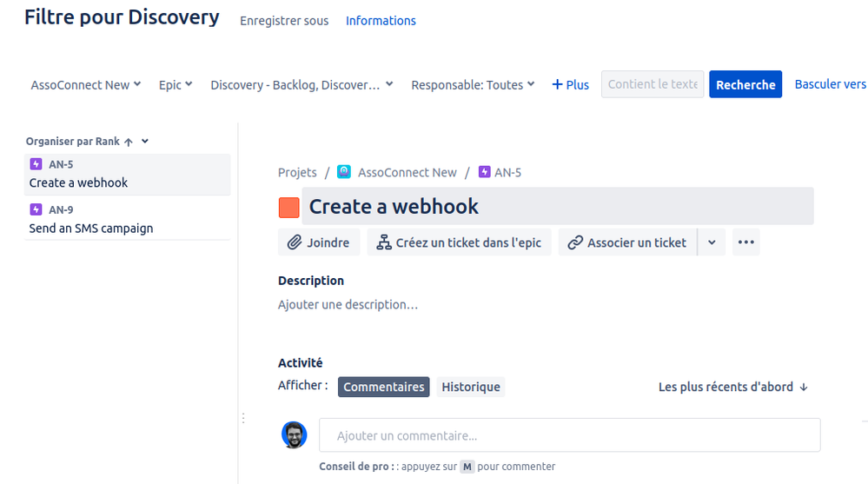This screenshot has width=868, height=484.
Task: Click the epic icon beside AN-9 in list
Action: click(x=36, y=209)
